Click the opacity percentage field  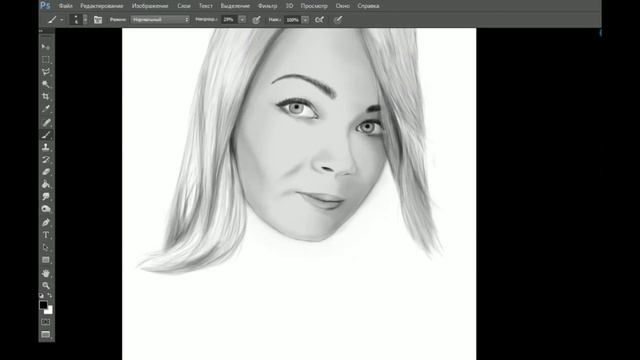click(x=229, y=20)
